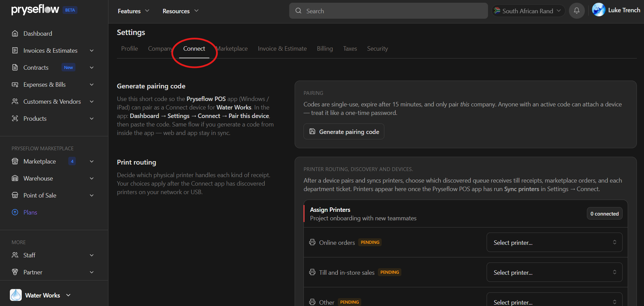The image size is (644, 306).
Task: Open the Invoice & Estimate tab
Action: pyautogui.click(x=282, y=49)
